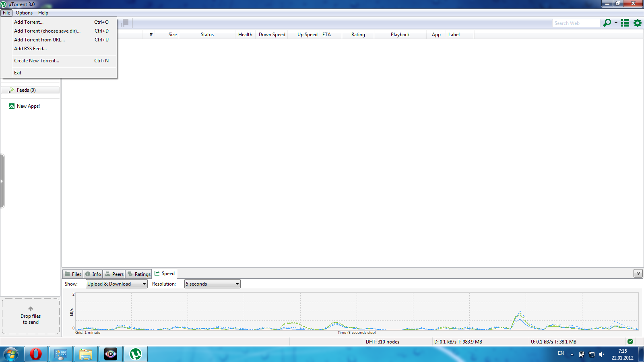644x362 pixels.
Task: Open the search provider dropdown arrow
Action: pyautogui.click(x=616, y=23)
